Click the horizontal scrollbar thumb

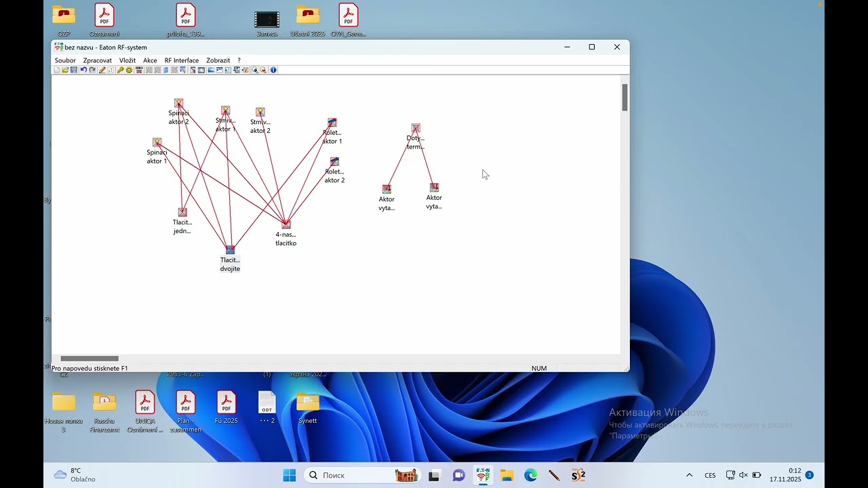90,359
